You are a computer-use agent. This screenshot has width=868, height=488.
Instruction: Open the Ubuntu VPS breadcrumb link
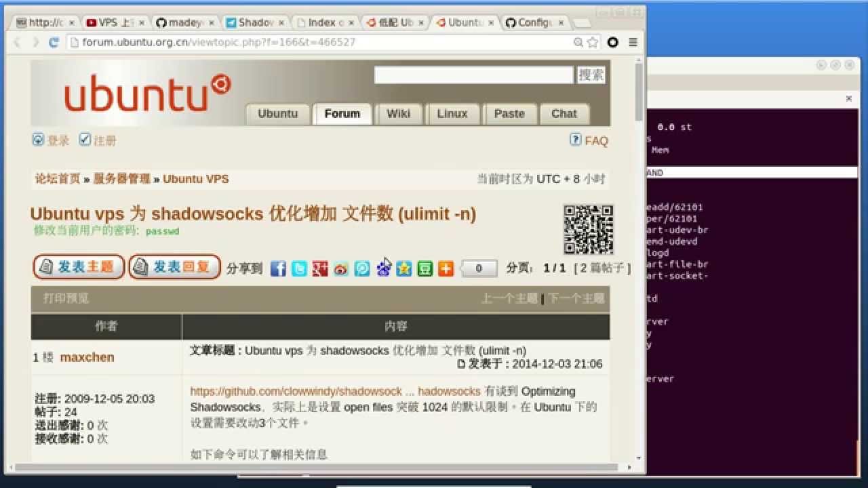[x=196, y=179]
